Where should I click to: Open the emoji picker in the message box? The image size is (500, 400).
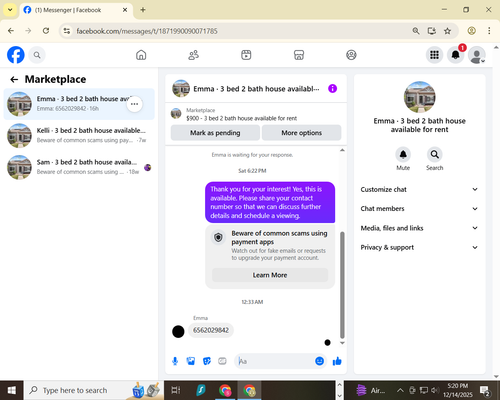pyautogui.click(x=319, y=361)
